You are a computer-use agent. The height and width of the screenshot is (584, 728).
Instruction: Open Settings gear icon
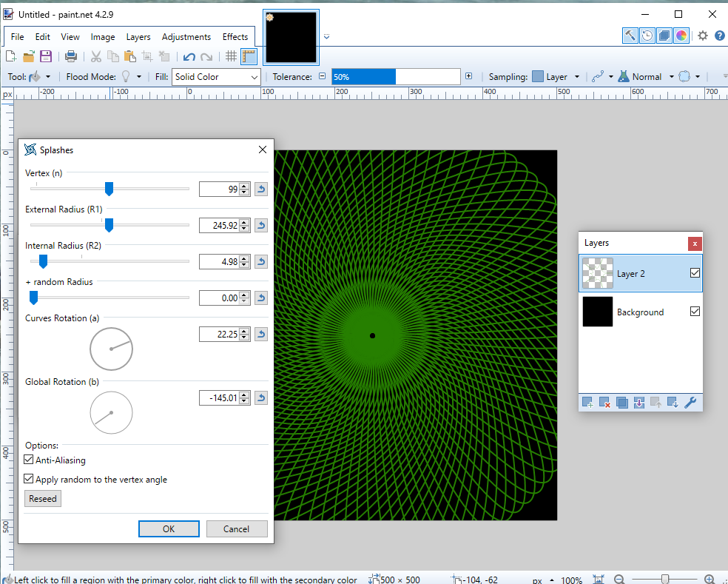coord(703,36)
